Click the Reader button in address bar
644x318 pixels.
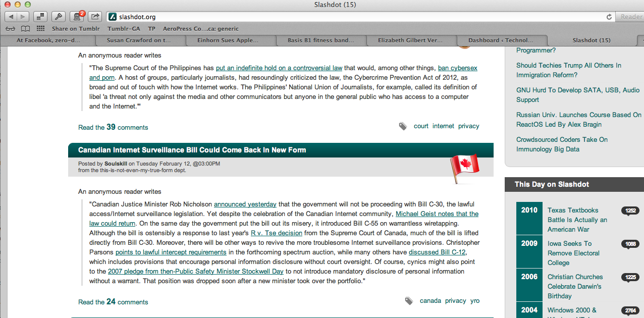pos(631,17)
